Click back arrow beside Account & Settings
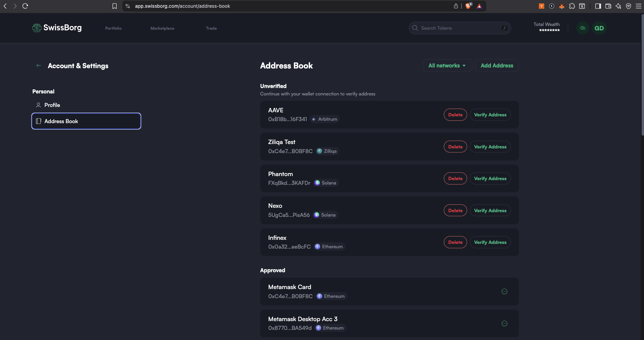Viewport: 644px width, 340px height. 39,65
